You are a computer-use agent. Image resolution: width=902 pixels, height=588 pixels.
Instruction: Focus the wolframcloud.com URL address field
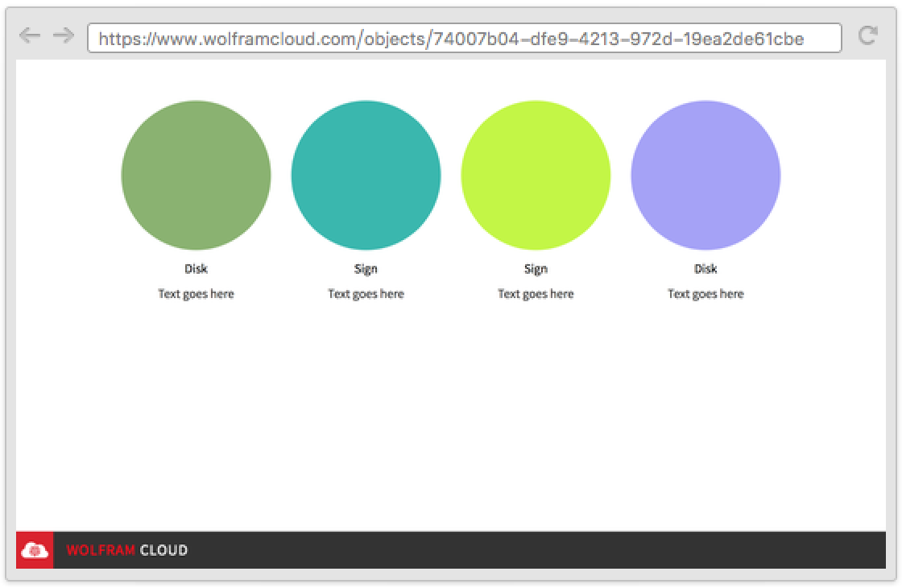[464, 38]
